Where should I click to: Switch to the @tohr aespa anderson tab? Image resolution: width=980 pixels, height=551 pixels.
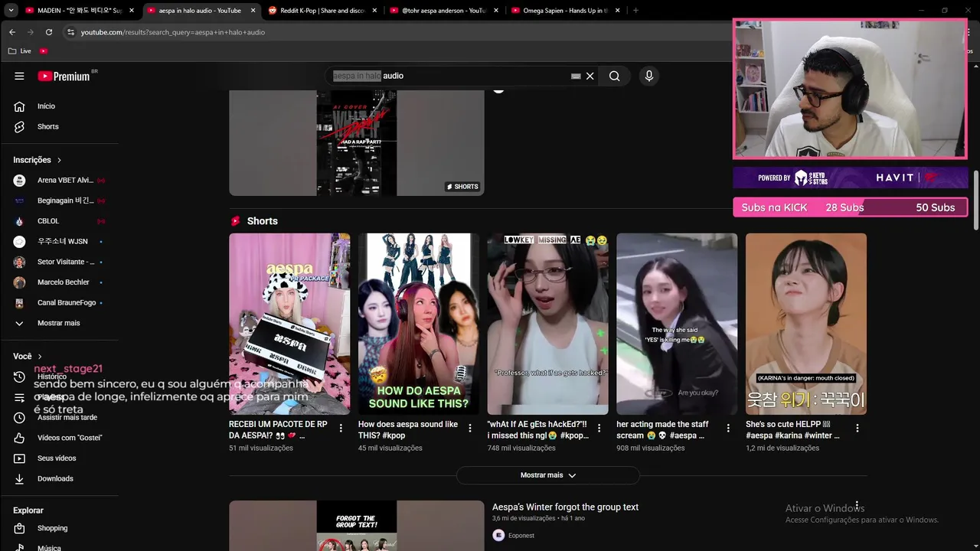[443, 11]
